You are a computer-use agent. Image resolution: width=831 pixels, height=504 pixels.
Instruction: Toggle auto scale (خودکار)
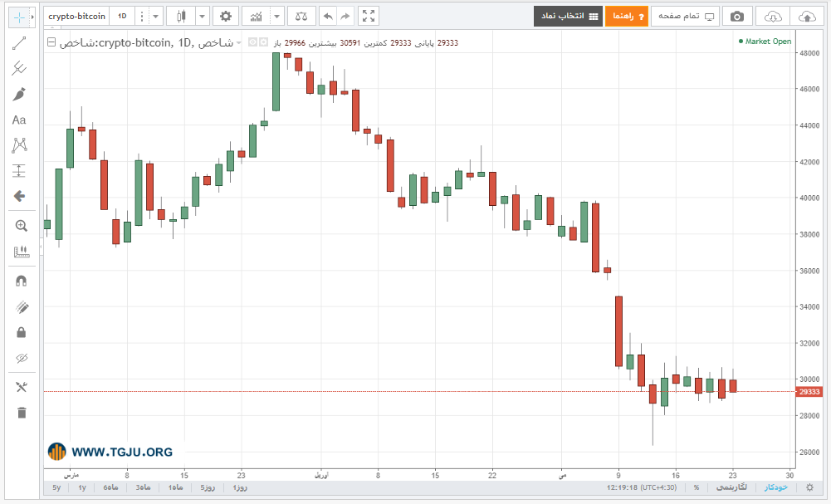(776, 487)
